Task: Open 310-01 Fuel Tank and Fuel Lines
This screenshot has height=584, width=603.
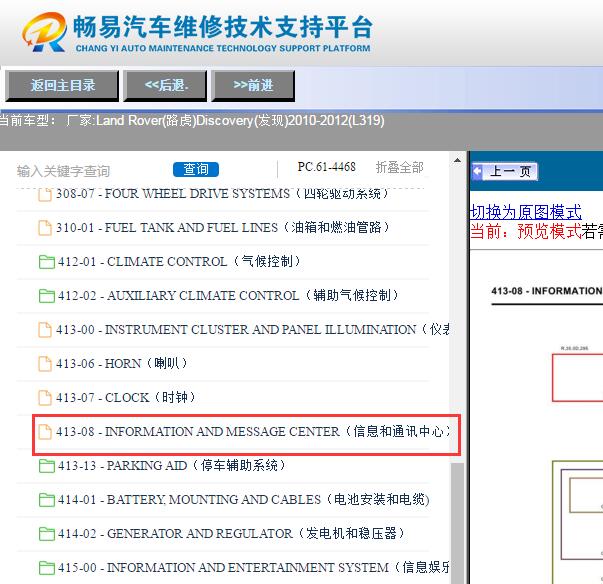Action: coord(223,228)
